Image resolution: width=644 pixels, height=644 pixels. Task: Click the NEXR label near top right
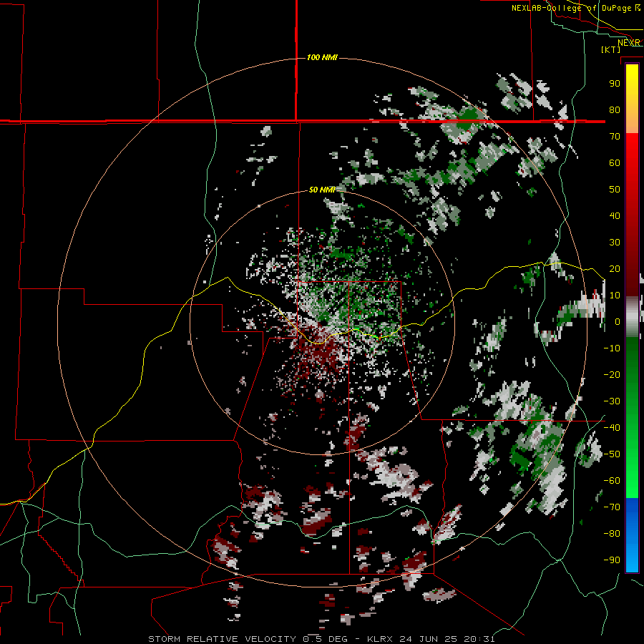pyautogui.click(x=629, y=43)
